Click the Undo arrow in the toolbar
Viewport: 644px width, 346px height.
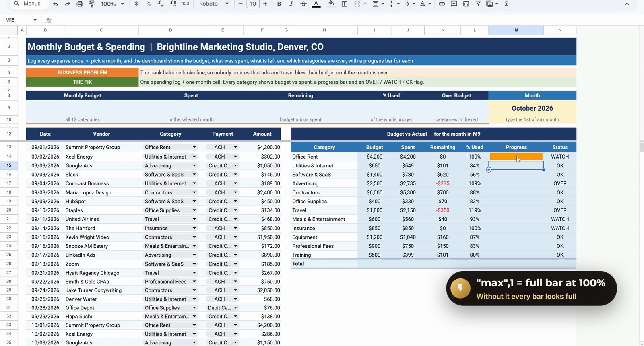tap(56, 4)
